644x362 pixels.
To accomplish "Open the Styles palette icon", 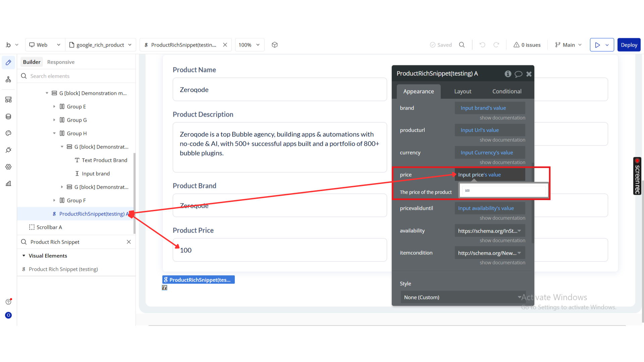I will tap(8, 133).
